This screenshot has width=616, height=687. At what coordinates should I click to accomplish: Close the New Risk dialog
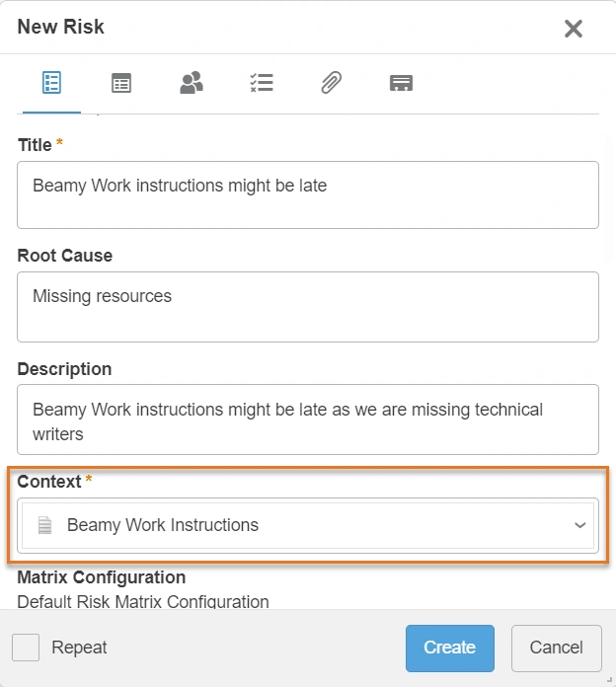tap(573, 29)
